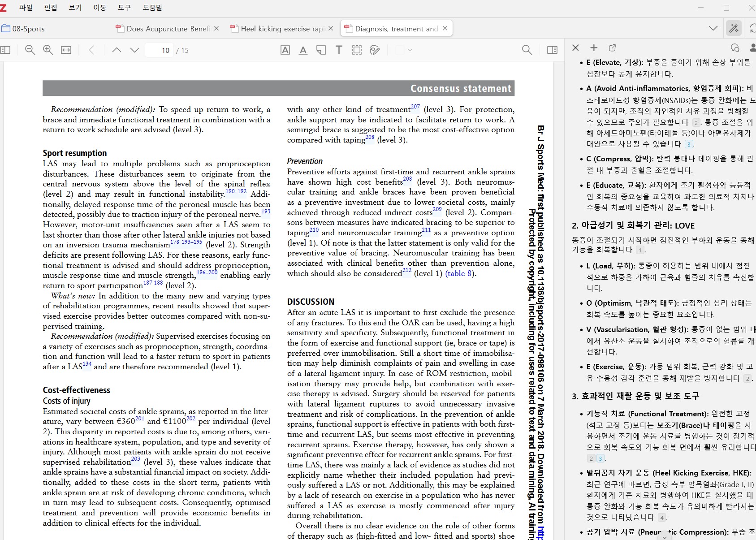Open citation badge 4 after HKE paragraph
This screenshot has width=756, height=540.
[661, 518]
